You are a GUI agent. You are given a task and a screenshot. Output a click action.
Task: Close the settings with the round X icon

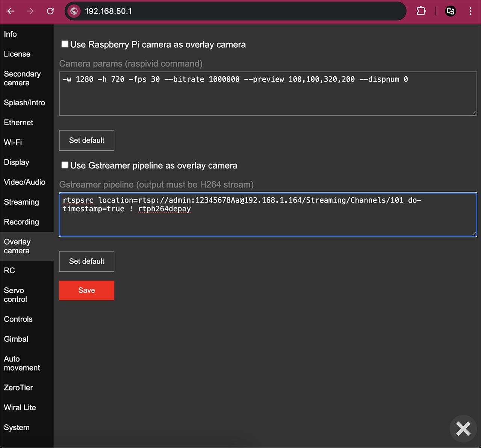coord(463,428)
